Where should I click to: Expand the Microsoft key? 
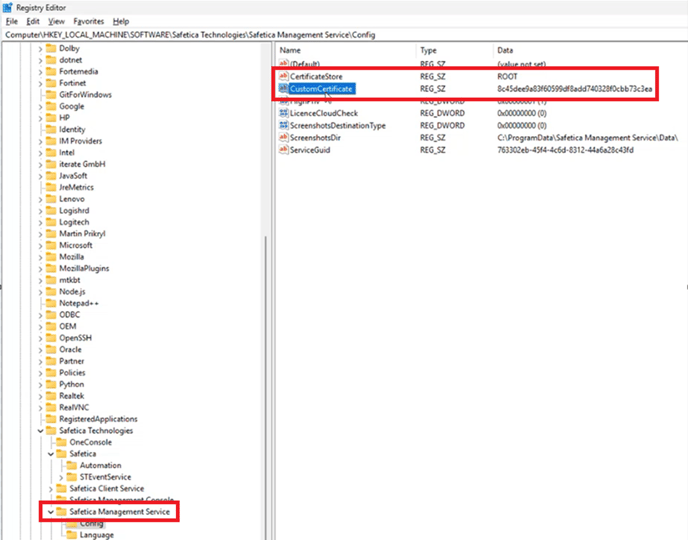[40, 246]
